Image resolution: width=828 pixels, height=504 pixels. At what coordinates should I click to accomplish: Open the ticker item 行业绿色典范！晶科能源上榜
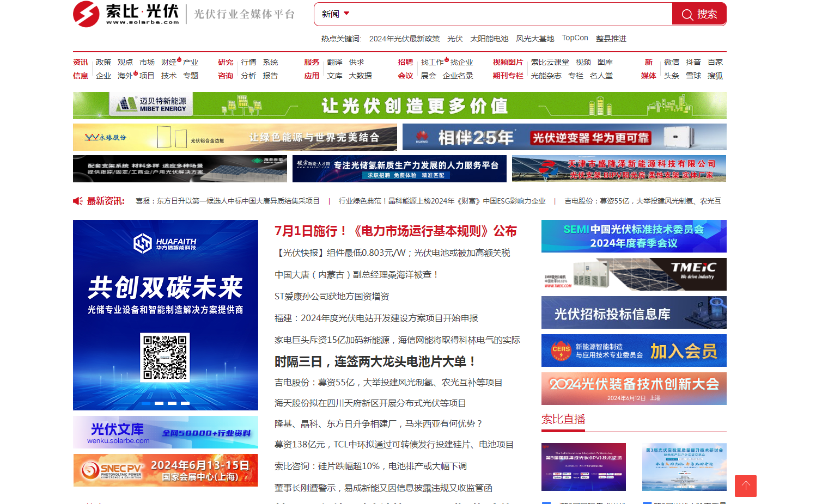(442, 201)
